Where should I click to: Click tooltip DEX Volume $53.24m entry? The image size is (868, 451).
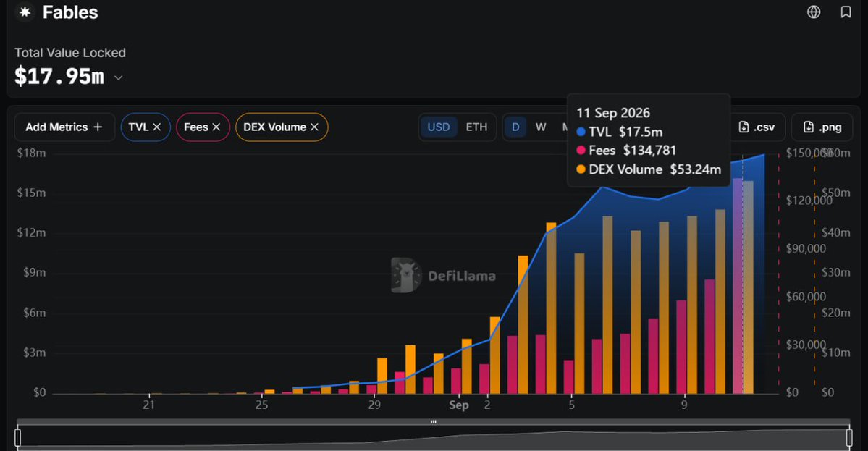click(x=649, y=169)
